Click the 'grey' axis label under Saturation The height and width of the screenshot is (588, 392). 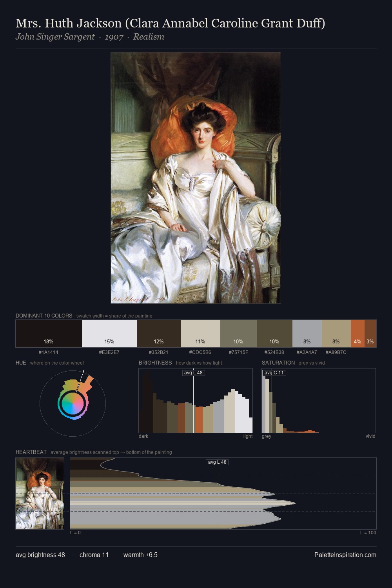(267, 436)
